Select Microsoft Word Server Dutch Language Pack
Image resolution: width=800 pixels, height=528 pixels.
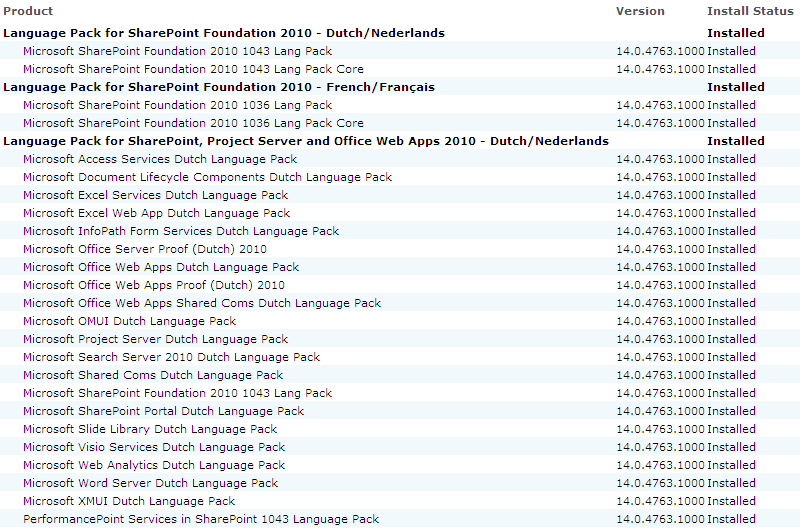(x=151, y=483)
